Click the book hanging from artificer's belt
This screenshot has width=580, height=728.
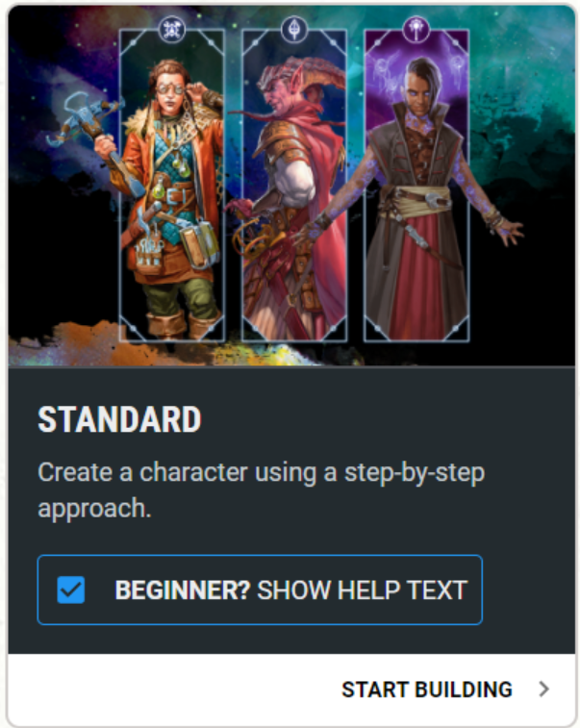(199, 244)
